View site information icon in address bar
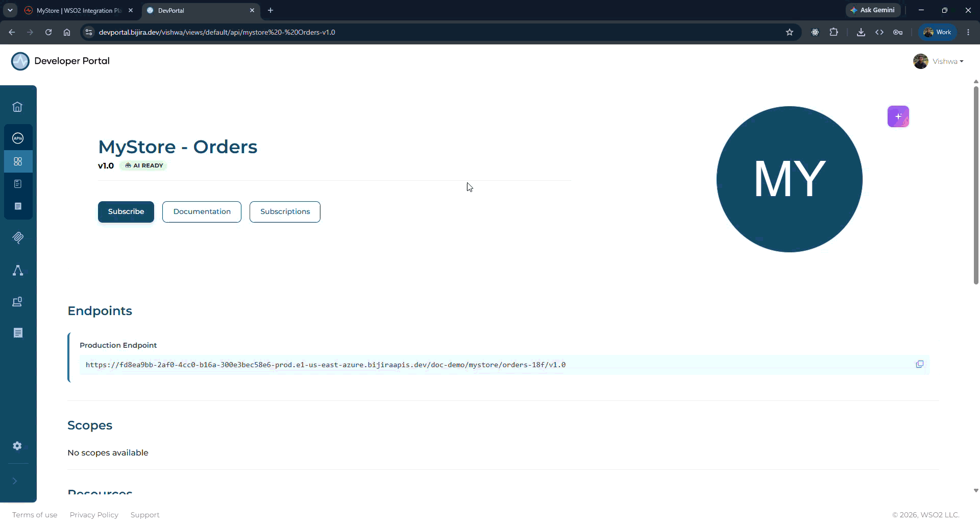This screenshot has height=526, width=980. (x=89, y=32)
